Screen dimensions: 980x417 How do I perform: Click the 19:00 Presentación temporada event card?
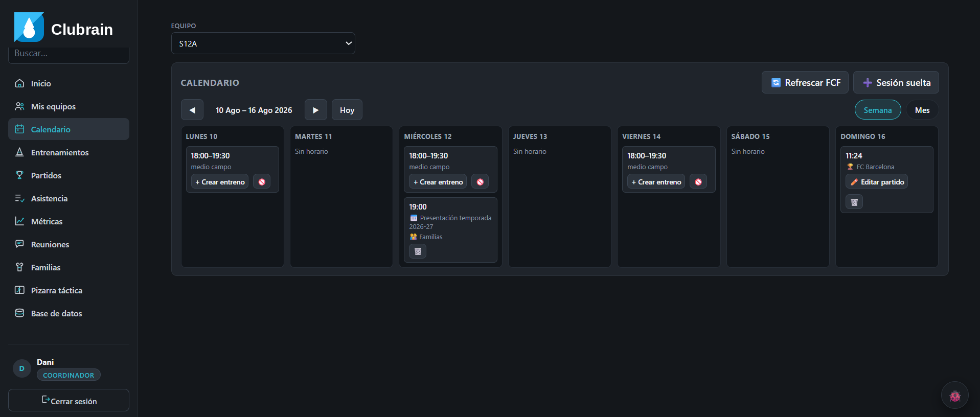pos(450,230)
